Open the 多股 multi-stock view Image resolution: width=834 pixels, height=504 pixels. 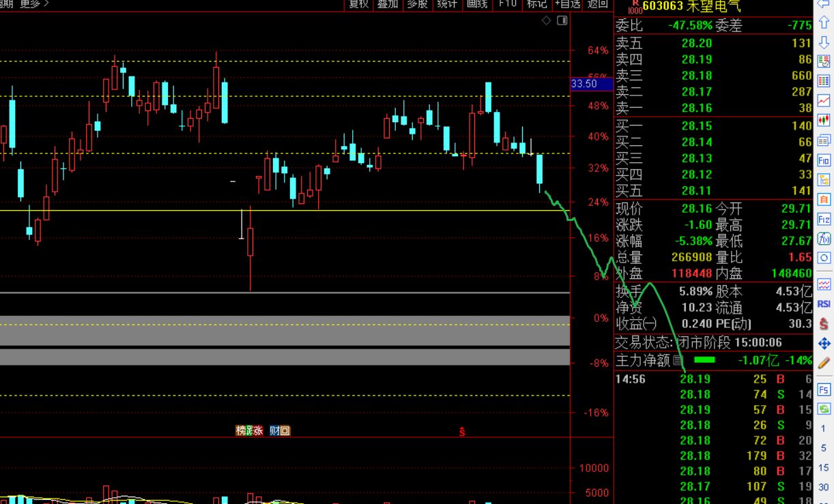(x=417, y=4)
